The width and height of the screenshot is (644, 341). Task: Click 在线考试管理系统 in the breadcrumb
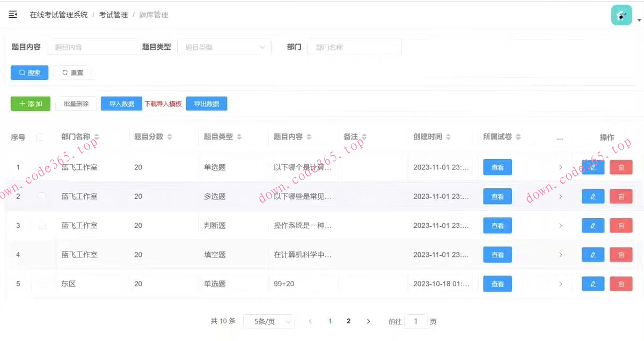tap(59, 14)
